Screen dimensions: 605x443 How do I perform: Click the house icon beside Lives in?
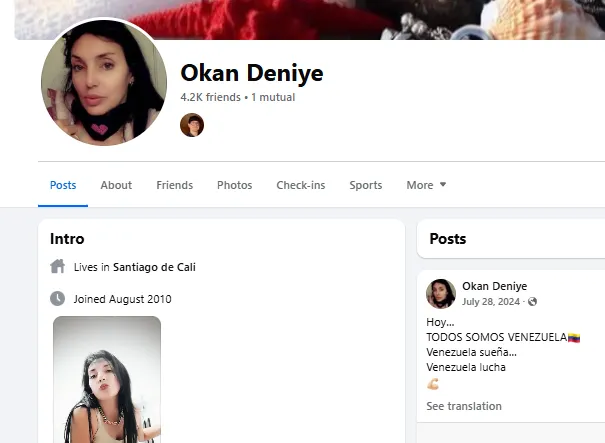(x=57, y=267)
